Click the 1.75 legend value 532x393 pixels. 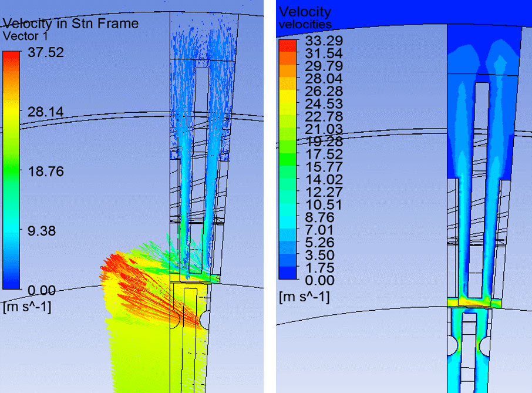[x=320, y=268]
